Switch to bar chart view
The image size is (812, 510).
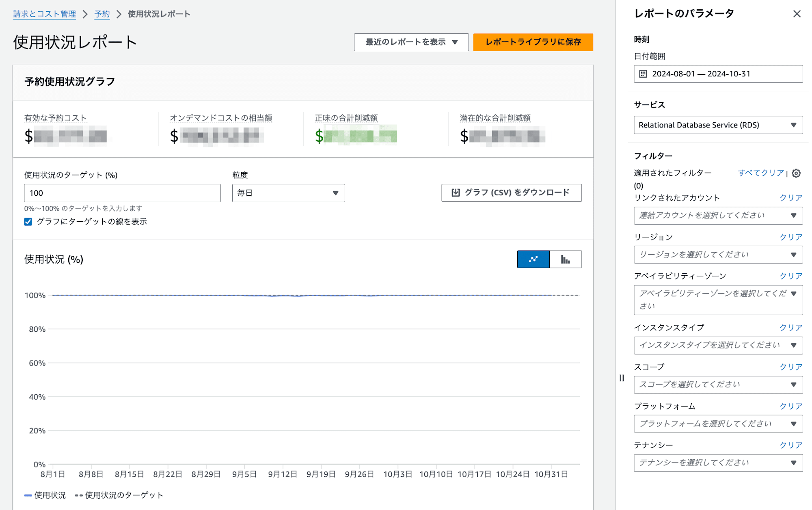[x=565, y=259]
